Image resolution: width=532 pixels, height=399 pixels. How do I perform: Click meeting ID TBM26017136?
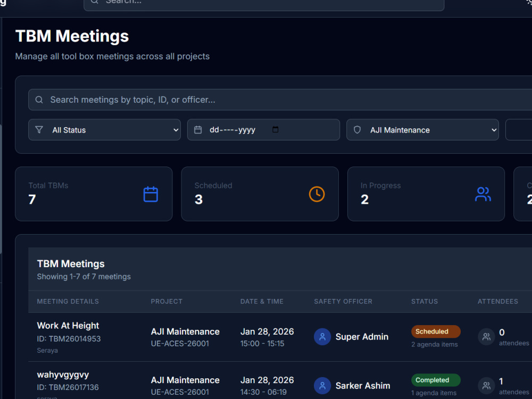point(68,387)
